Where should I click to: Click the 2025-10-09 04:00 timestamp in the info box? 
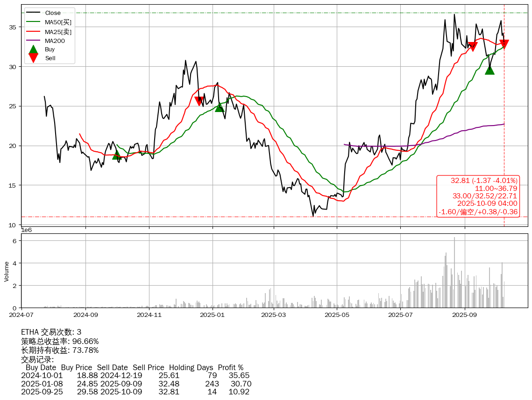coord(487,204)
